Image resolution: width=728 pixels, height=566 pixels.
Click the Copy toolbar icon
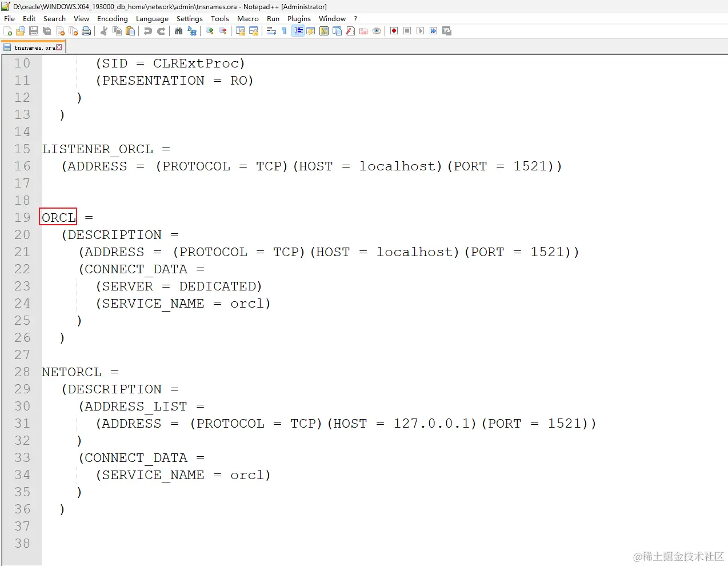[x=117, y=31]
